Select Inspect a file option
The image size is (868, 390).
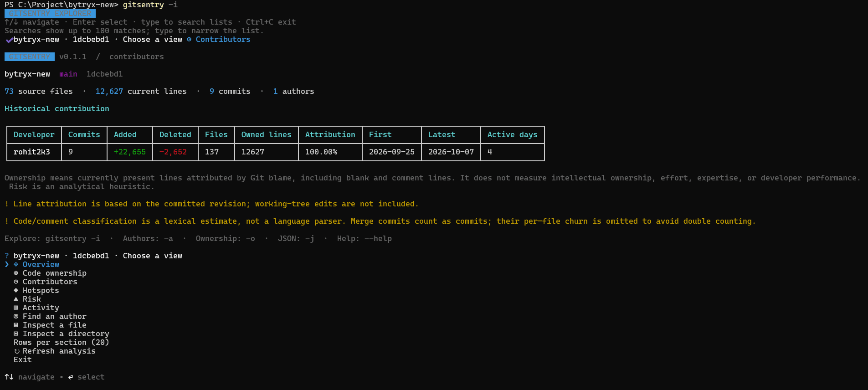(55, 325)
